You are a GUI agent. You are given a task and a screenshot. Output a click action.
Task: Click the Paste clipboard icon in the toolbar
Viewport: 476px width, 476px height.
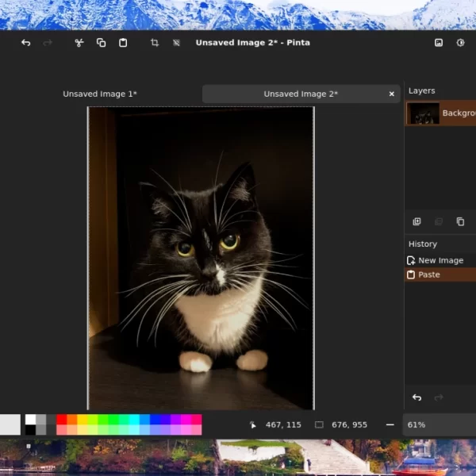(x=123, y=43)
